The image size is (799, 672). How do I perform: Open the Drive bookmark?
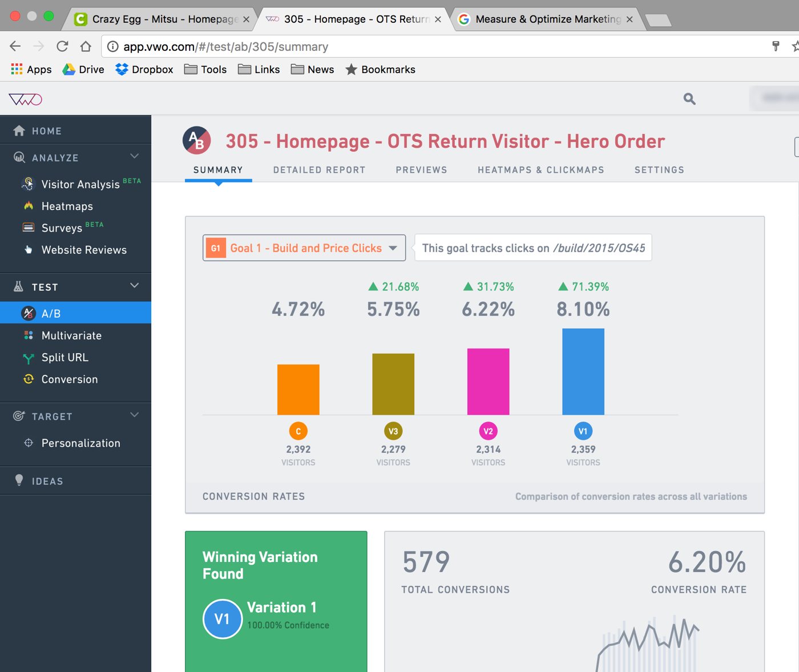(83, 70)
